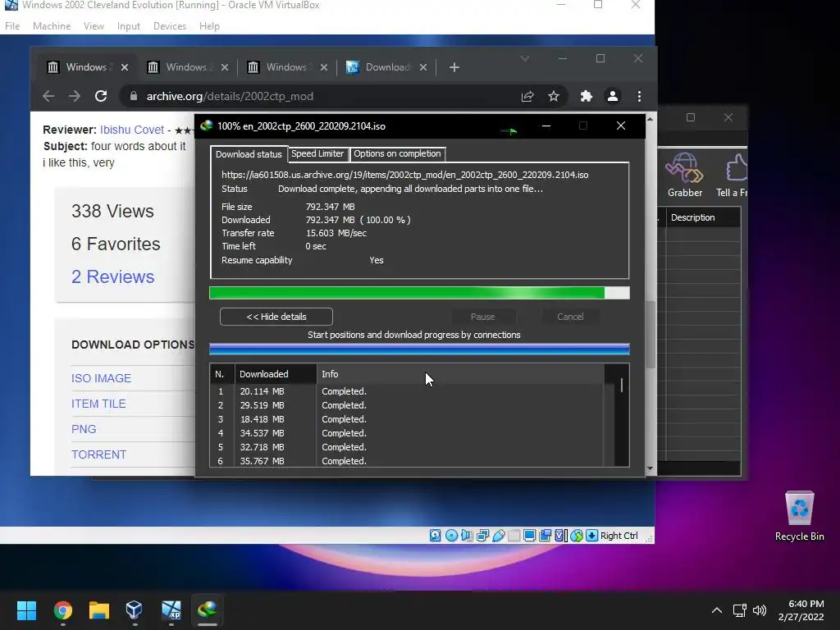
Task: Click Chrome back arrow button
Action: pos(48,96)
